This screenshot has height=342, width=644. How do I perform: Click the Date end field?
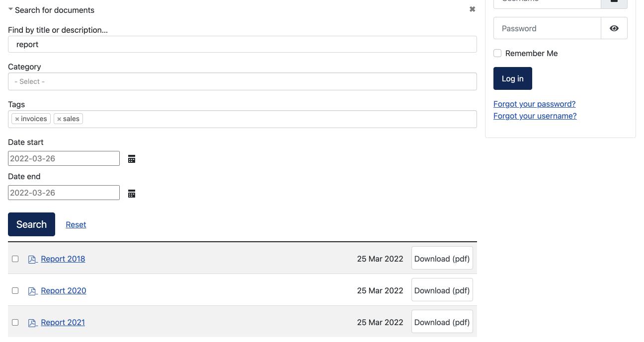coord(64,193)
